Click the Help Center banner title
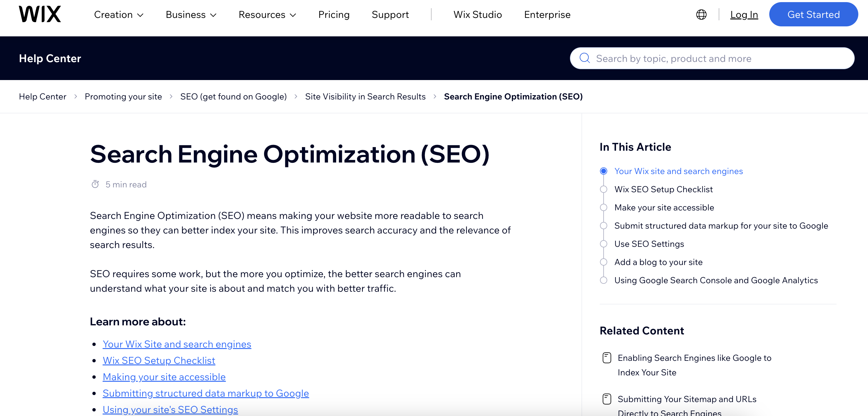This screenshot has height=416, width=868. tap(50, 59)
